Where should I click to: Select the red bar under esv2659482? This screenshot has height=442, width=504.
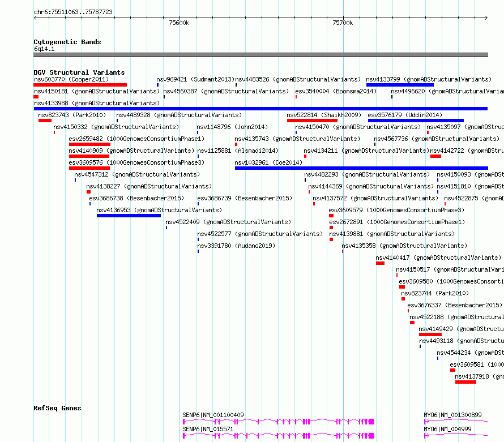[x=89, y=144]
